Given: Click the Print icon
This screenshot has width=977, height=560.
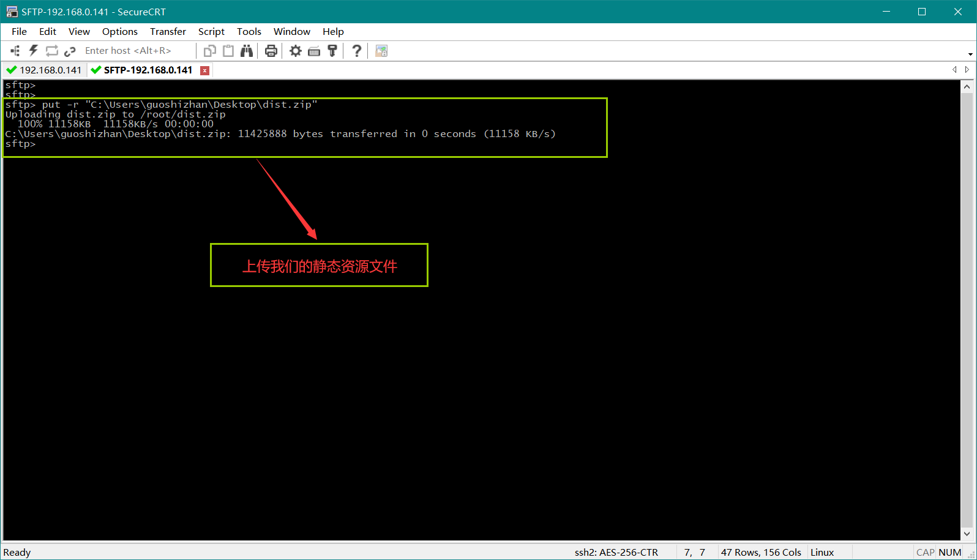Looking at the screenshot, I should click(x=271, y=51).
